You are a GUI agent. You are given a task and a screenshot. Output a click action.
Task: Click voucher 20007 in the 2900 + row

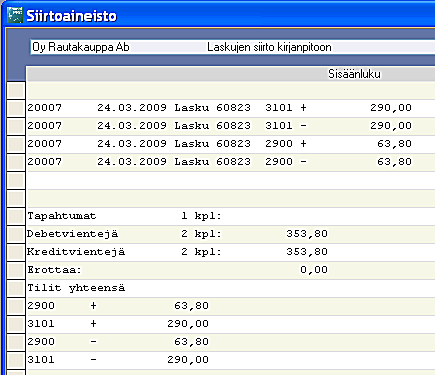(44, 144)
